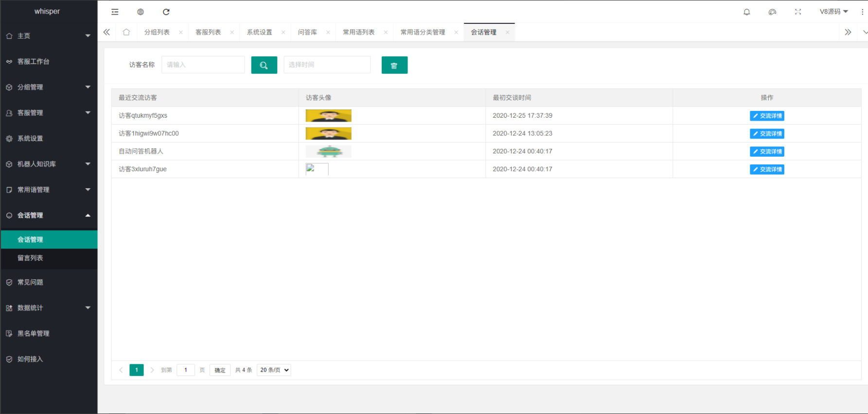868x414 pixels.
Task: Switch to the 客服列表 tab
Action: click(x=208, y=32)
